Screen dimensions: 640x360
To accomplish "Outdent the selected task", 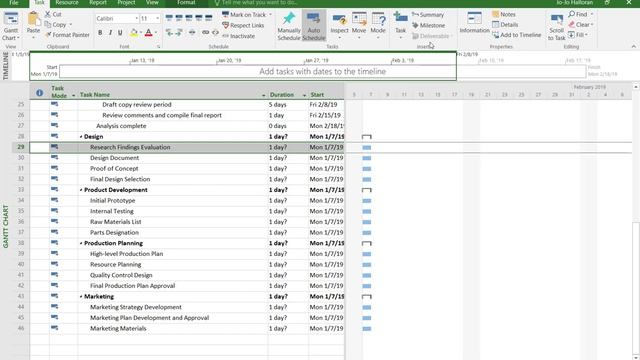I will 169,33.
